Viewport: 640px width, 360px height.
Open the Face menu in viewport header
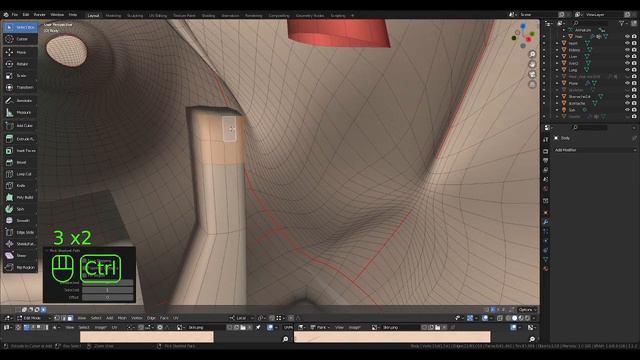point(164,318)
